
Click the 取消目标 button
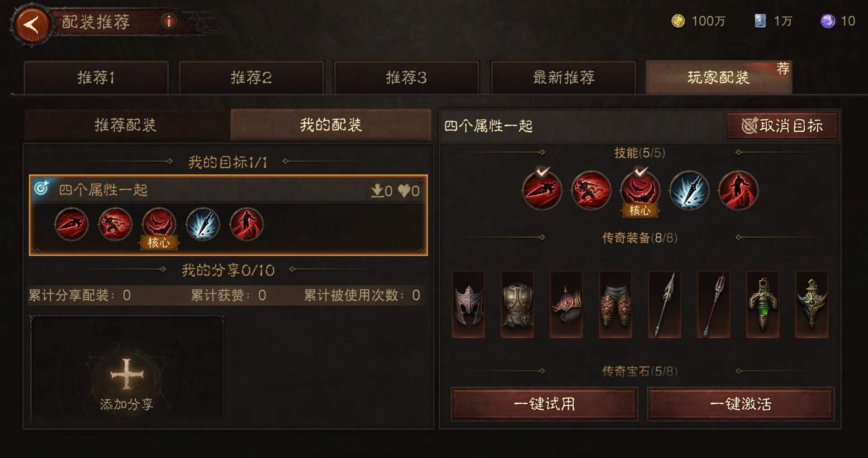[782, 126]
